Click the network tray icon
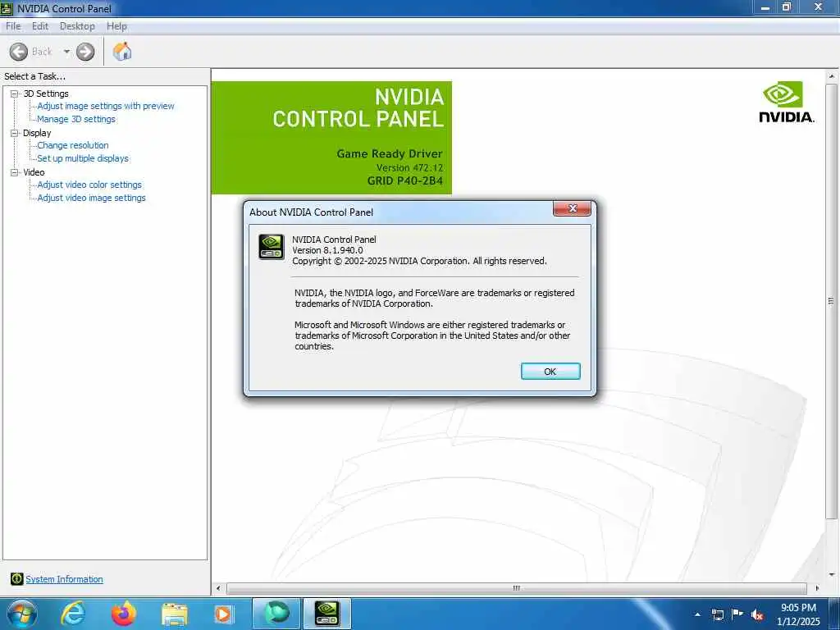This screenshot has width=840, height=630. click(x=717, y=614)
